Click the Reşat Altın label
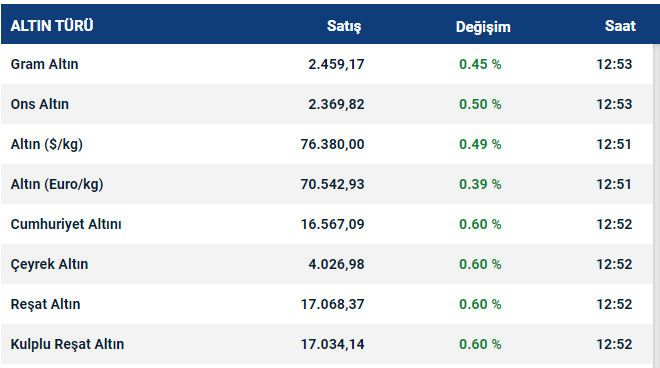Viewport: 660px width, 368px height. point(45,304)
